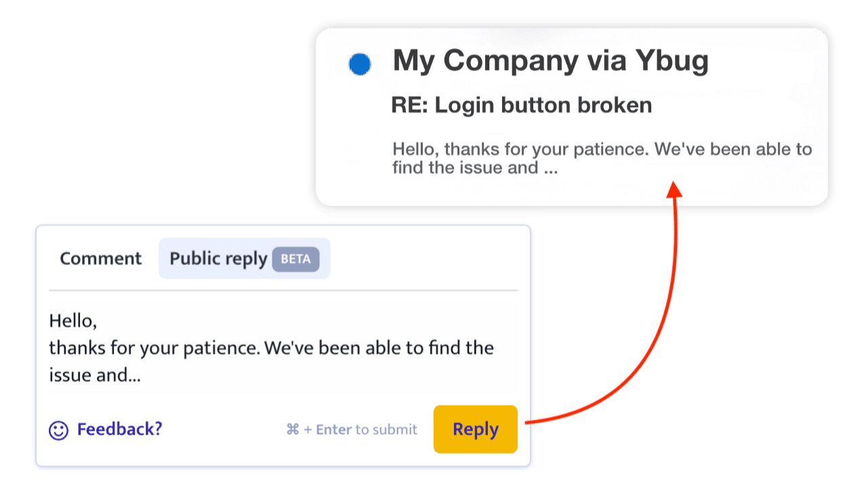
Task: Place cursor after "issue and..." in editor
Action: point(142,375)
